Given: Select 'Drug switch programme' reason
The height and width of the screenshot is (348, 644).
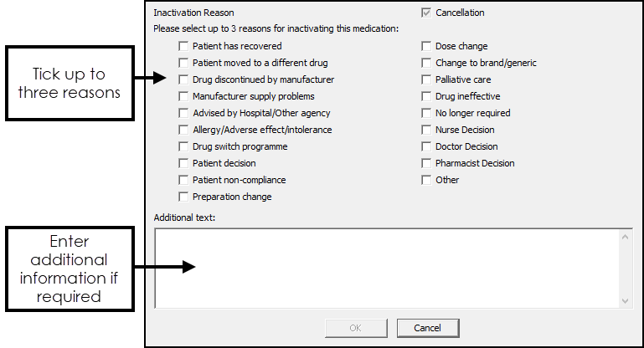Looking at the screenshot, I should click(x=183, y=147).
